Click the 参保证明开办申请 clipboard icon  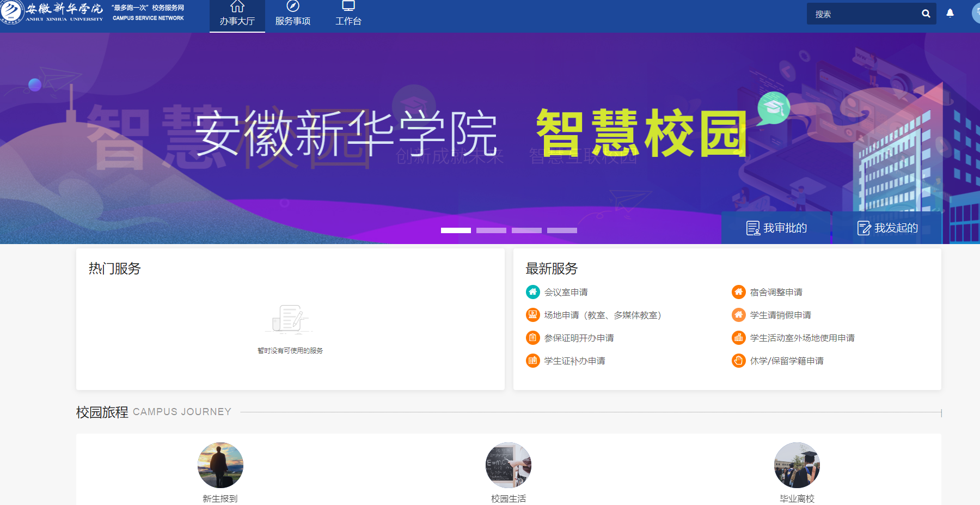coord(532,338)
